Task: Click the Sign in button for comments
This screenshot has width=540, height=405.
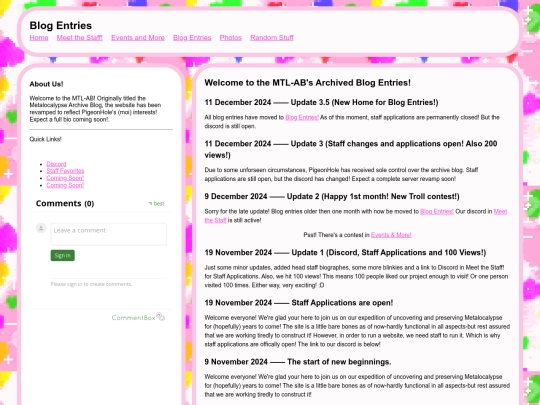Action: pos(63,255)
